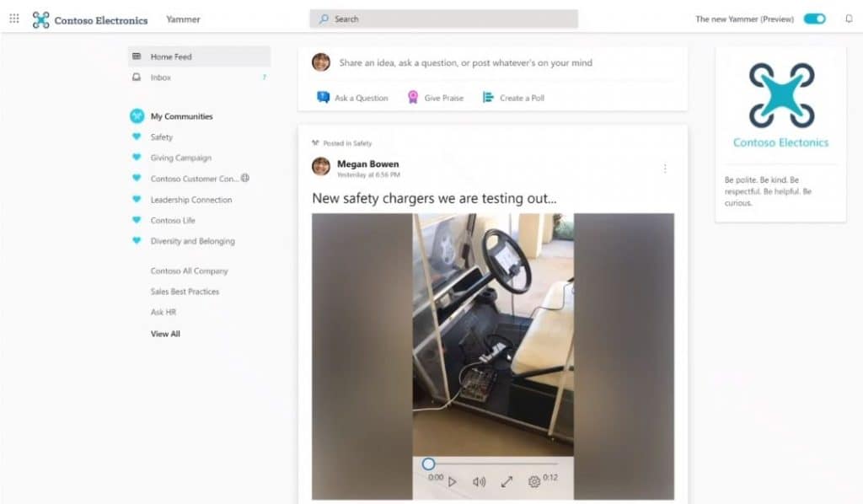This screenshot has height=504, width=863.
Task: Click the video progress slider
Action: (x=429, y=463)
